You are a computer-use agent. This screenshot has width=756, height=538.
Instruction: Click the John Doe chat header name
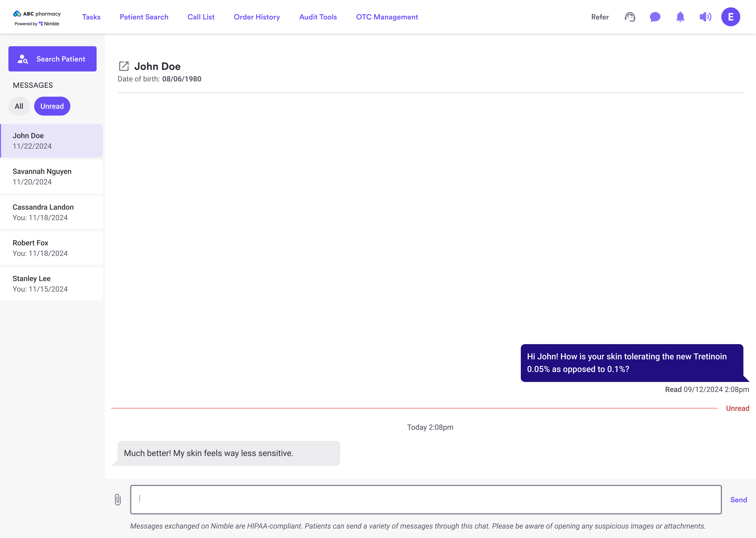[x=157, y=66]
